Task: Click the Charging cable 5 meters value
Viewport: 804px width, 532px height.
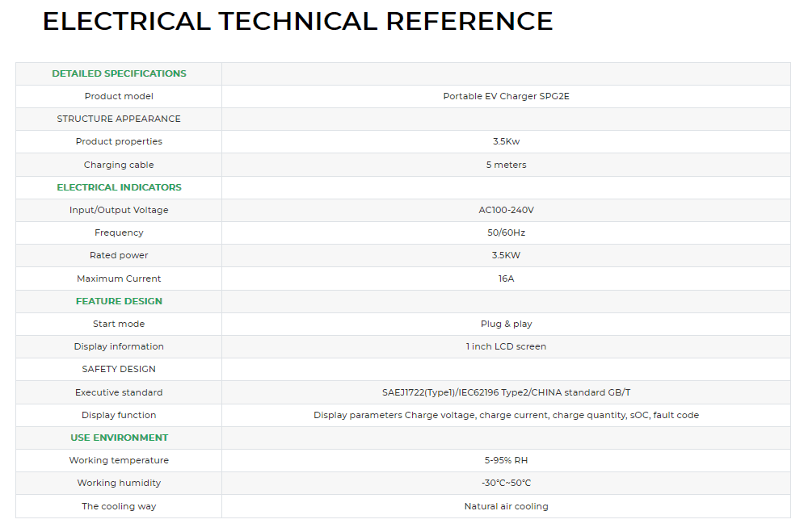Action: pyautogui.click(x=506, y=165)
